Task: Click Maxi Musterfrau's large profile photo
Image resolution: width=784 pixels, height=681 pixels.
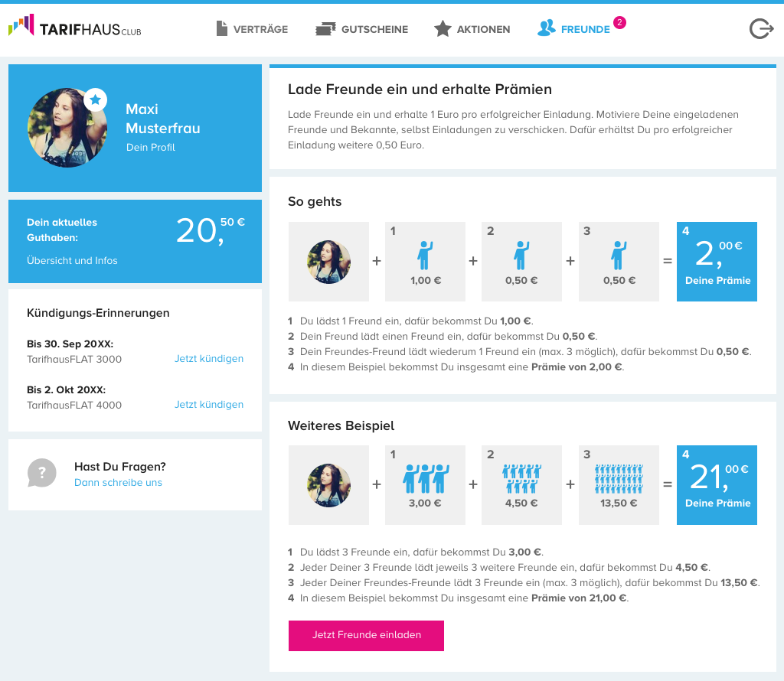Action: point(67,128)
